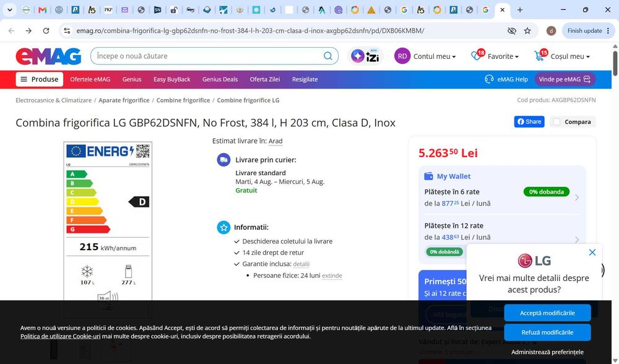This screenshot has width=619, height=364.
Task: Click Acceptă modificările button
Action: (x=547, y=313)
